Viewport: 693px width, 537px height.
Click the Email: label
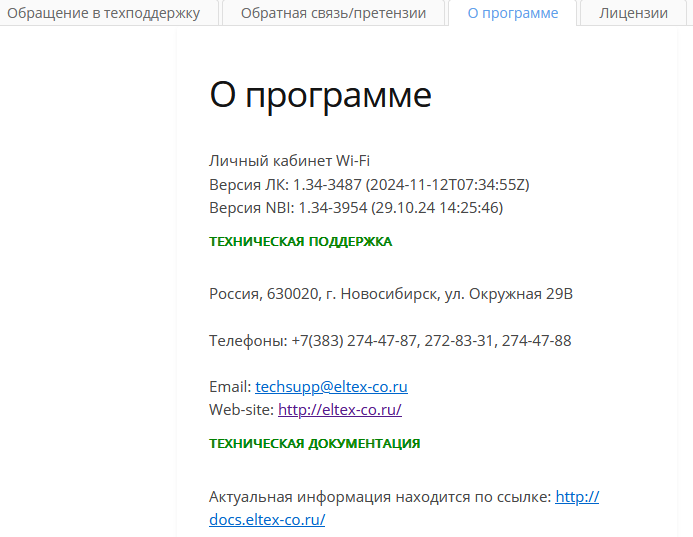[x=230, y=387]
